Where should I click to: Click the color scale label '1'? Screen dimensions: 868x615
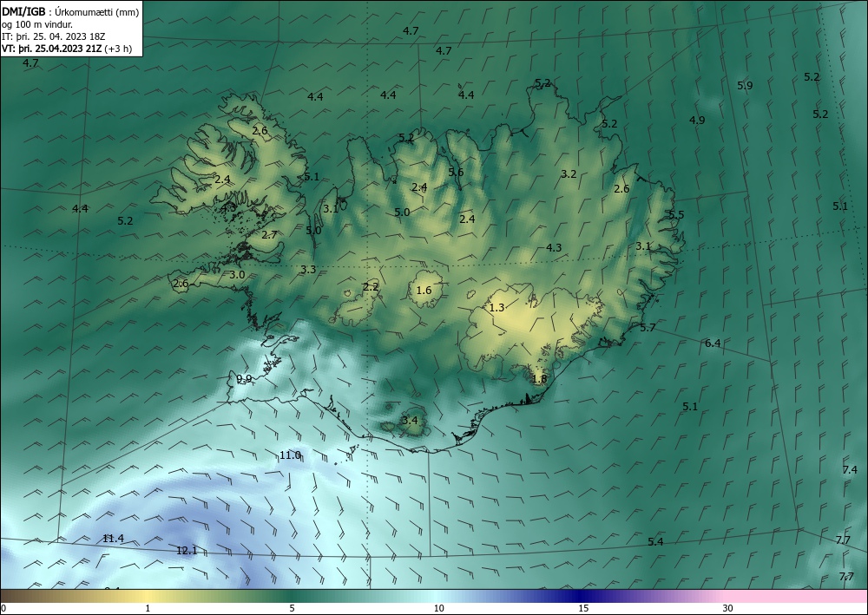coord(148,608)
